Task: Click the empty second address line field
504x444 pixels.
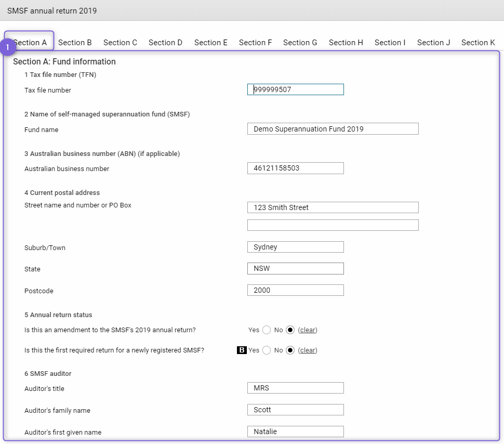Action: [x=333, y=225]
